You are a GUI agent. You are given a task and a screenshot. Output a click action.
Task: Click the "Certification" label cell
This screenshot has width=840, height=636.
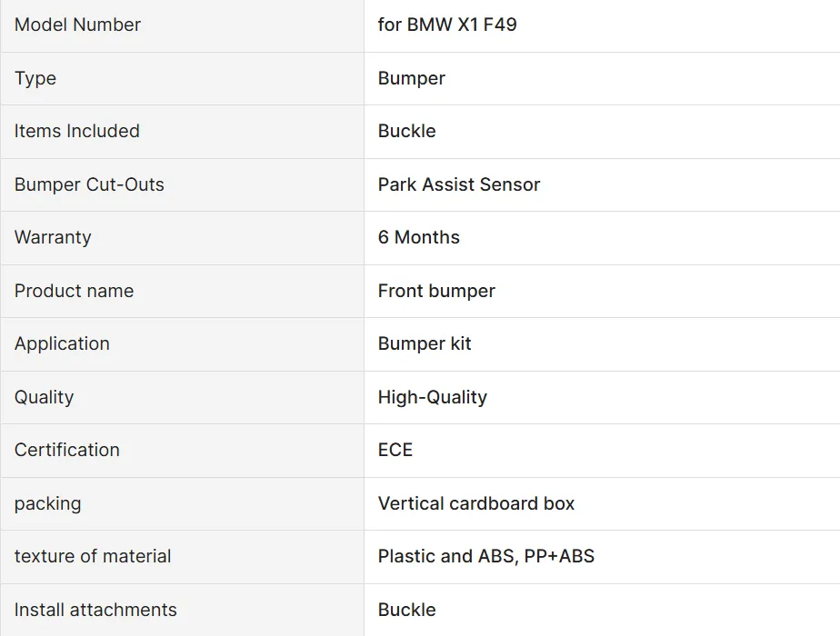pos(67,450)
